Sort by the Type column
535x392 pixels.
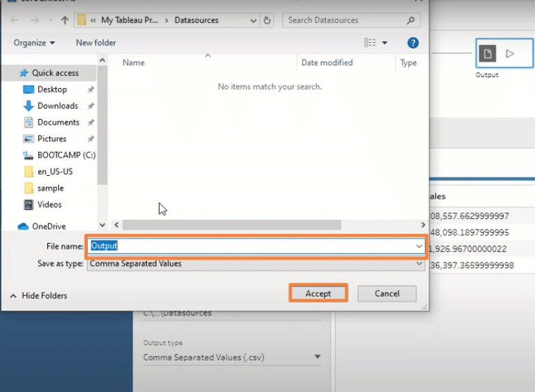[408, 63]
